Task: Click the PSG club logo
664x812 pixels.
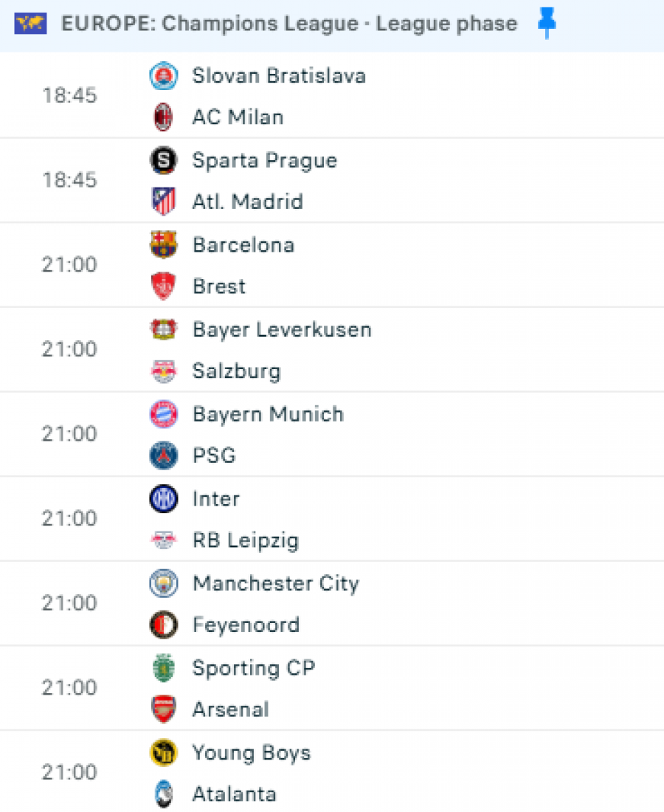Action: [x=163, y=455]
